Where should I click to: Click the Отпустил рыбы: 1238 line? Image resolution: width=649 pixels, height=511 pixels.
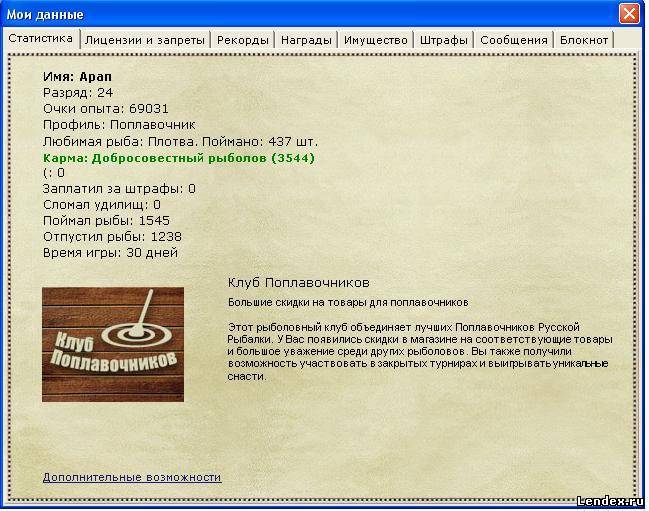(x=112, y=237)
